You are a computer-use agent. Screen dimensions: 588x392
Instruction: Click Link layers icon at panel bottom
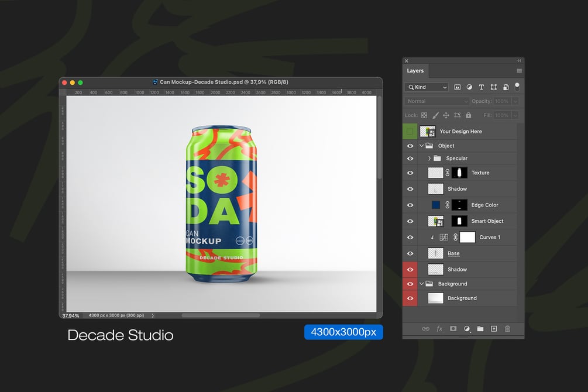click(425, 329)
